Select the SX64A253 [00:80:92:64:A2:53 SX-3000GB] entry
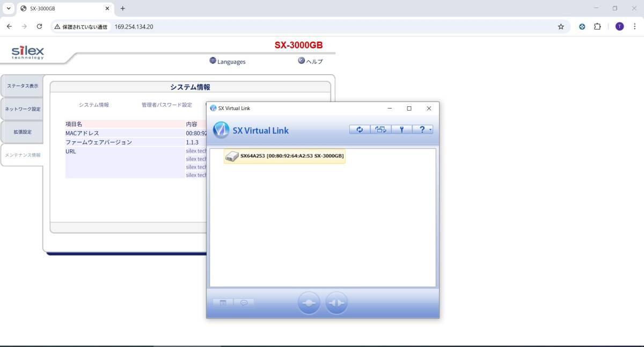Image resolution: width=644 pixels, height=347 pixels. pyautogui.click(x=284, y=156)
